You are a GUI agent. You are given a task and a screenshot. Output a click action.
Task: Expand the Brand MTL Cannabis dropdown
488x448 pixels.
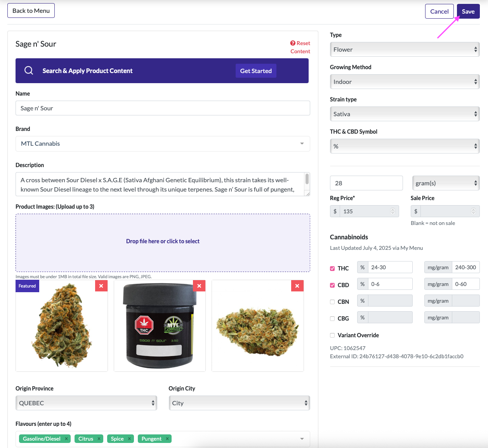tap(163, 144)
